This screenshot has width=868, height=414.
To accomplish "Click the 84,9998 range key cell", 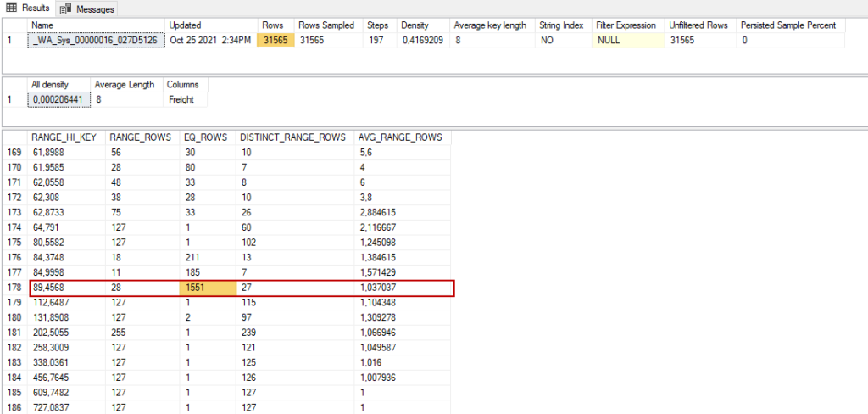I will tap(66, 272).
